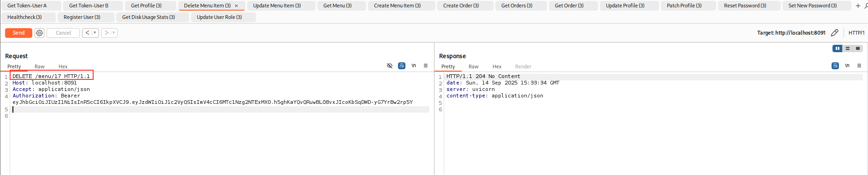Click the 'Host: localhost:8091' header line
868x175 pixels.
tap(45, 83)
